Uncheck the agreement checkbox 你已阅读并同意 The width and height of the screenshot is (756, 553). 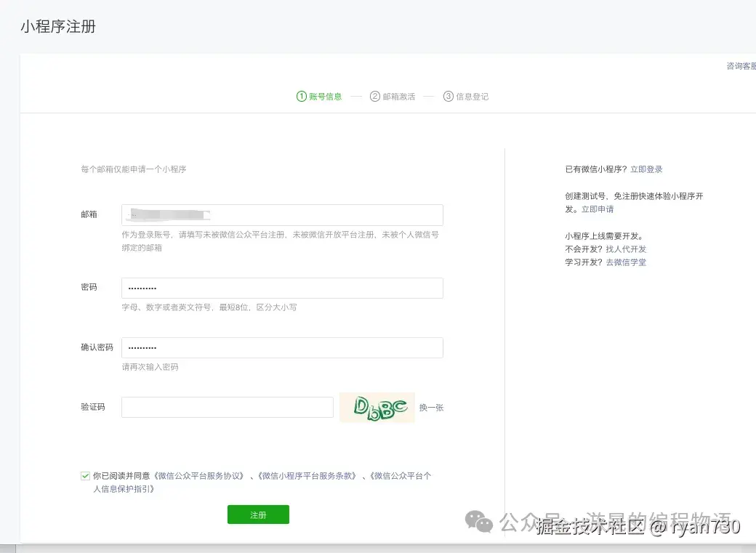coord(85,475)
